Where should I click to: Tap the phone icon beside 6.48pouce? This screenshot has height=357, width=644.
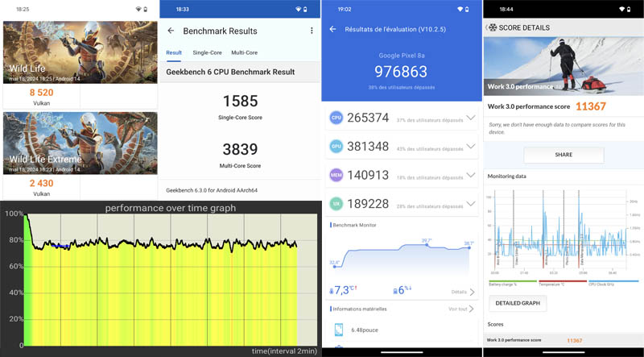click(x=338, y=329)
